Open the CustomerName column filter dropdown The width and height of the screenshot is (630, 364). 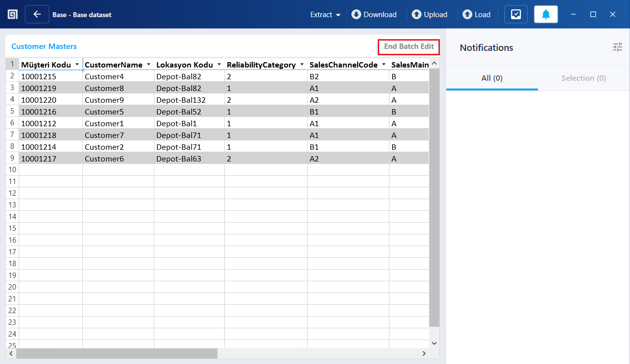(x=148, y=64)
